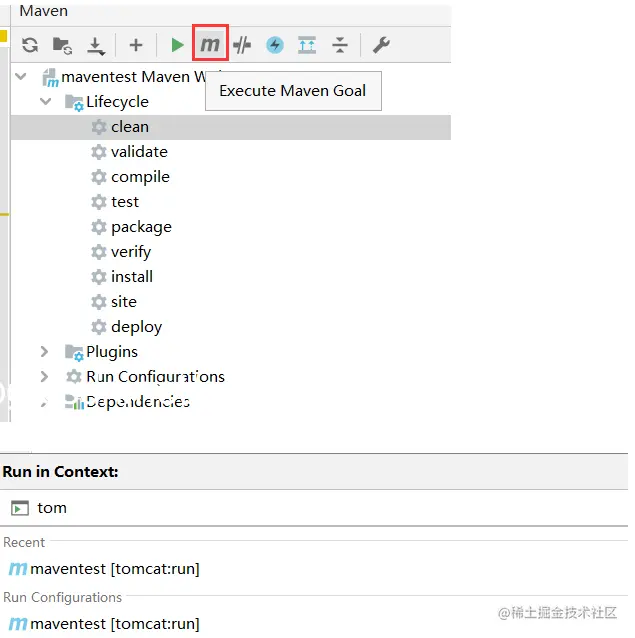Click the Download Sources icon

(x=96, y=46)
